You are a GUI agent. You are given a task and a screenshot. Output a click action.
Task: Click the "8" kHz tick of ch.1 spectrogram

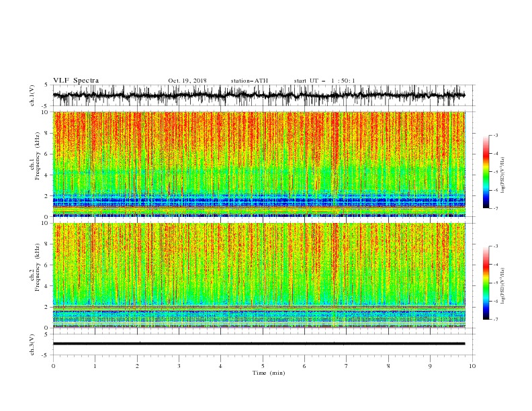point(47,133)
